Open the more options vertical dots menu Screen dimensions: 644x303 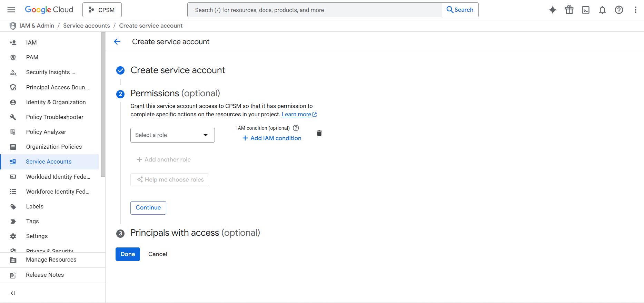[x=635, y=10]
